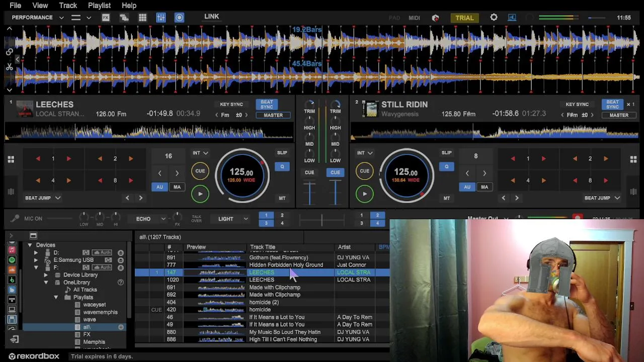Eject the F: drive
Viewport: 644px width, 362px height.
click(x=121, y=267)
